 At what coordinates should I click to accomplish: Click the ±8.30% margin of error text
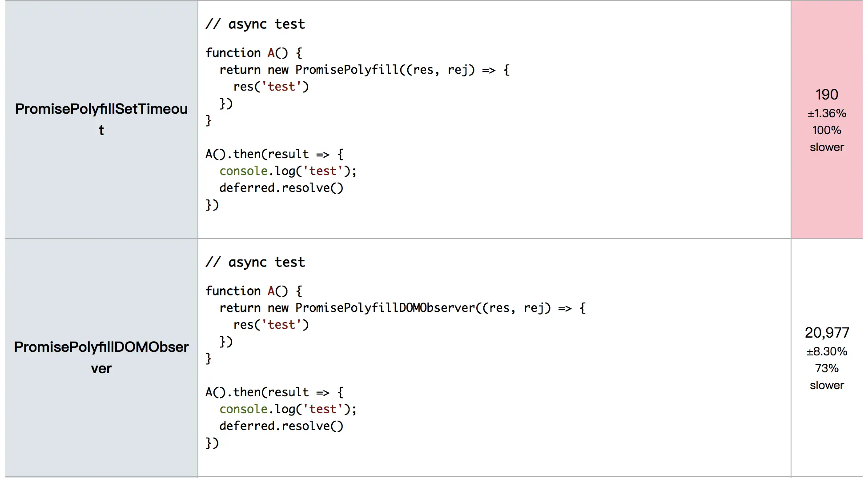(827, 351)
